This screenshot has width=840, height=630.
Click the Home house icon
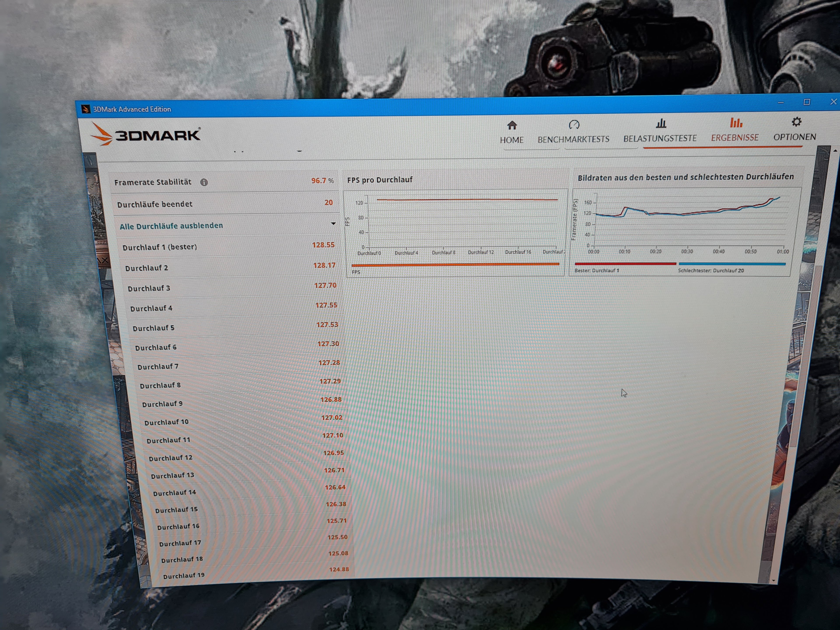[512, 125]
